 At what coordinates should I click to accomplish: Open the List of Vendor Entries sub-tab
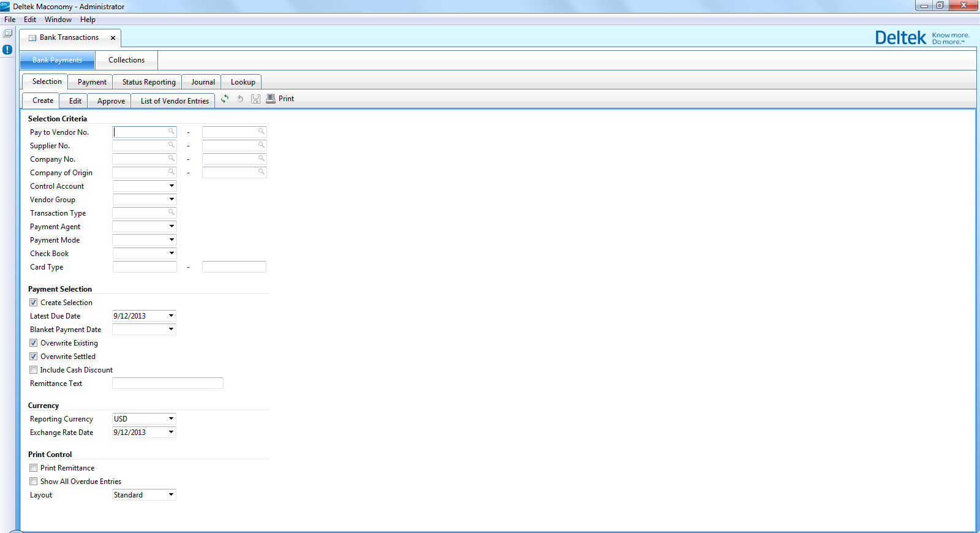pos(175,101)
